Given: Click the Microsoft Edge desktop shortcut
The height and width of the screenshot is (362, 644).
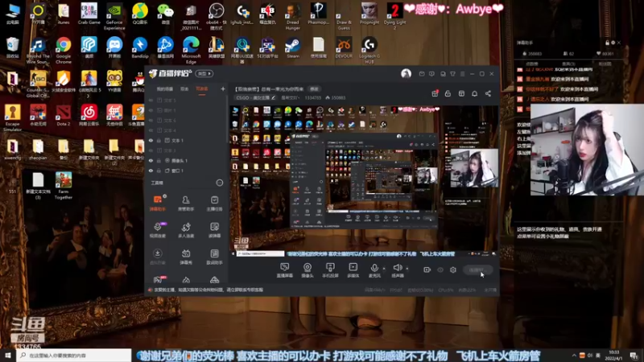Looking at the screenshot, I should tap(191, 50).
